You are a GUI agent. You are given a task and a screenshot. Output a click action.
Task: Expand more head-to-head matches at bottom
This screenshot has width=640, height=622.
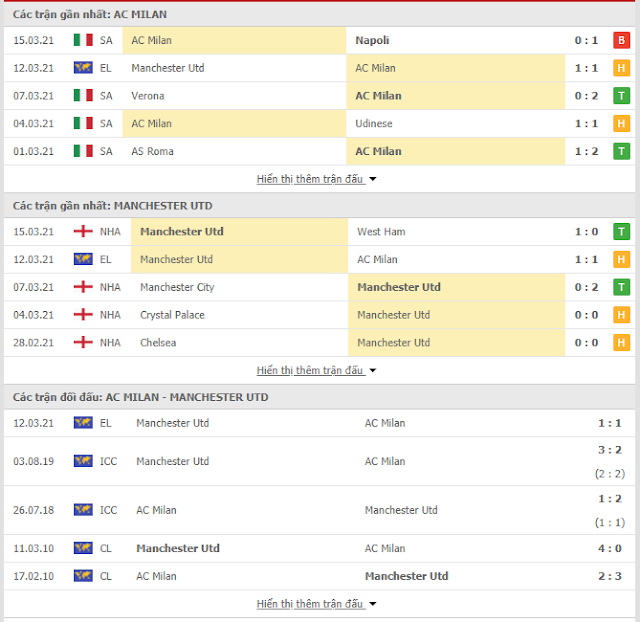click(x=316, y=604)
